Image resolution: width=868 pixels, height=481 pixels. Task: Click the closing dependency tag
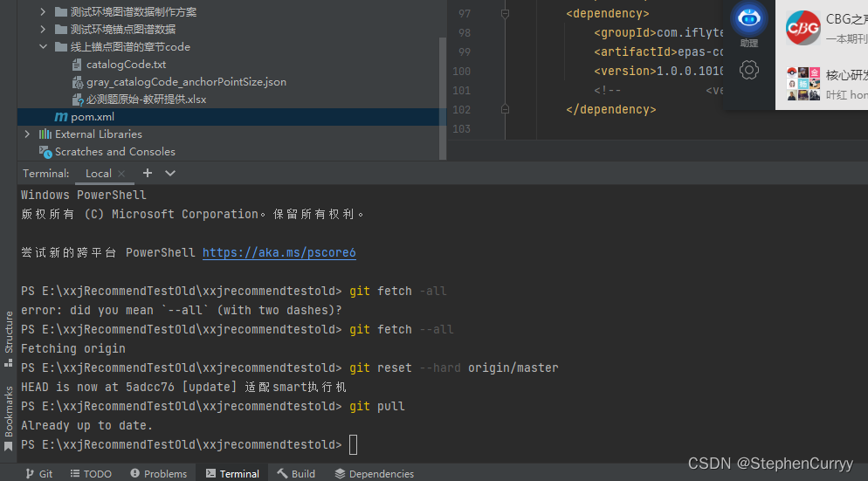point(610,110)
